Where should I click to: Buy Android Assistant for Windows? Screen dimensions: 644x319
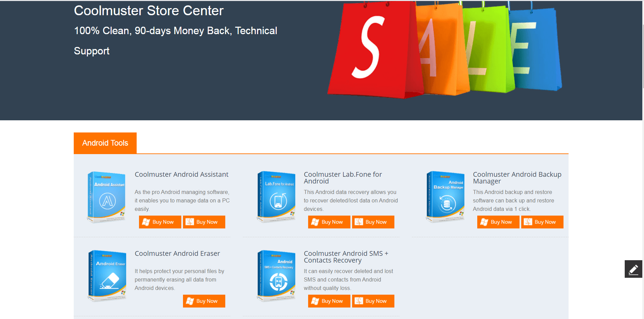(x=160, y=222)
